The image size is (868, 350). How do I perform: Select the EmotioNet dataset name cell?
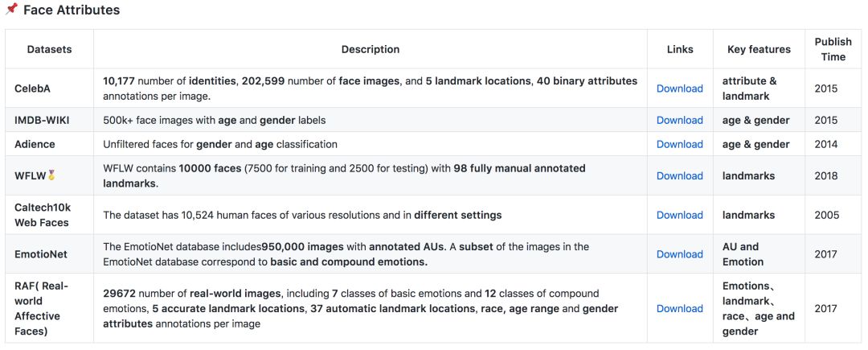(49, 254)
